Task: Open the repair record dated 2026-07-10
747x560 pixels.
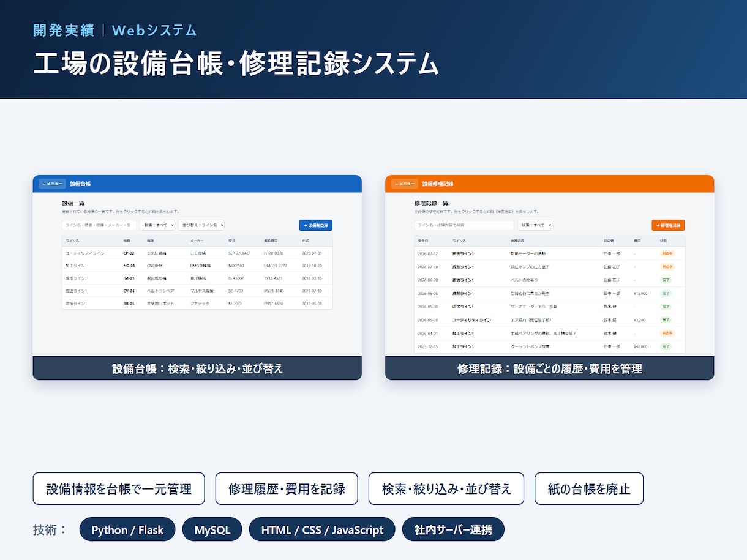Action: tap(550, 266)
